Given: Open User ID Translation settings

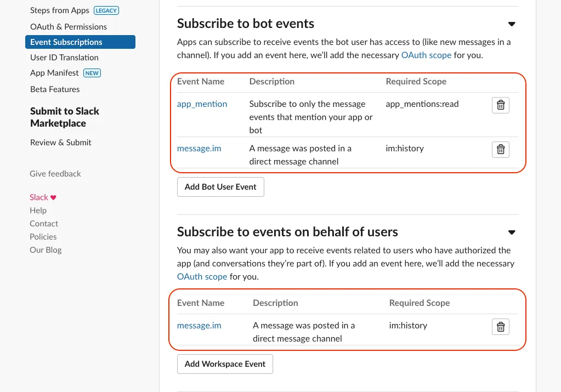Looking at the screenshot, I should click(64, 58).
